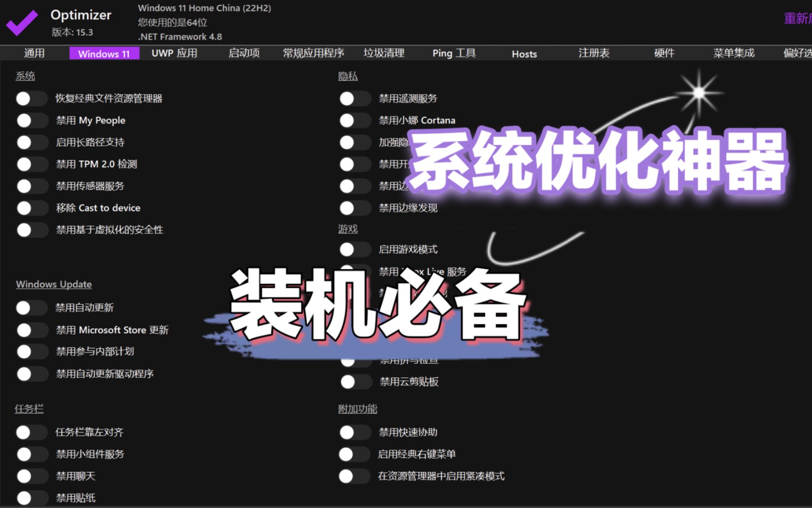Click the 任务栏 section heading
Image resolution: width=812 pixels, height=508 pixels.
coord(29,409)
